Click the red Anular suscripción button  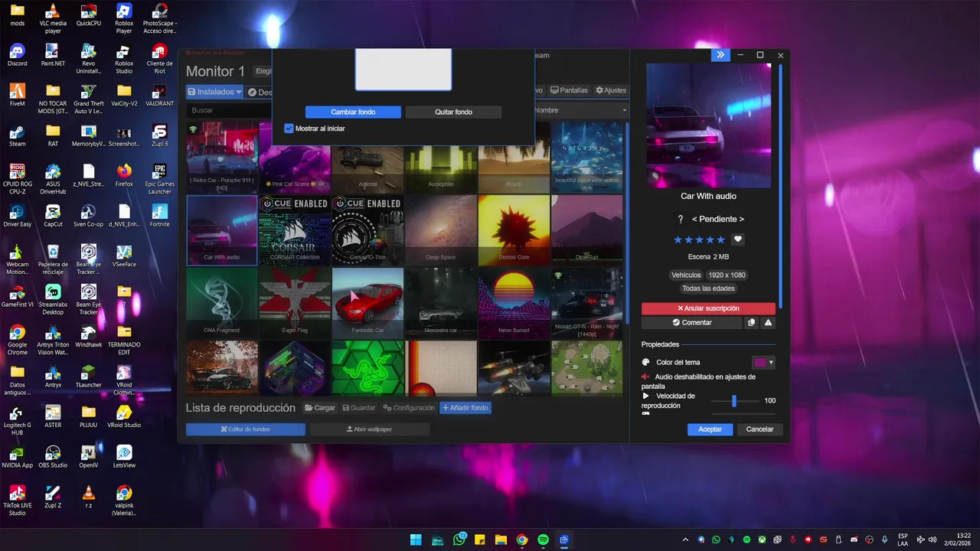[x=708, y=308]
